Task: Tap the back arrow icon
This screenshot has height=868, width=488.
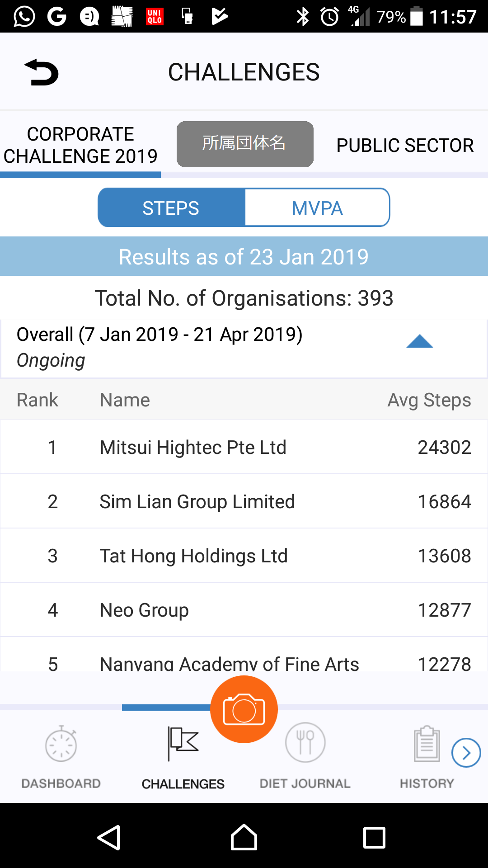Action: [x=42, y=72]
